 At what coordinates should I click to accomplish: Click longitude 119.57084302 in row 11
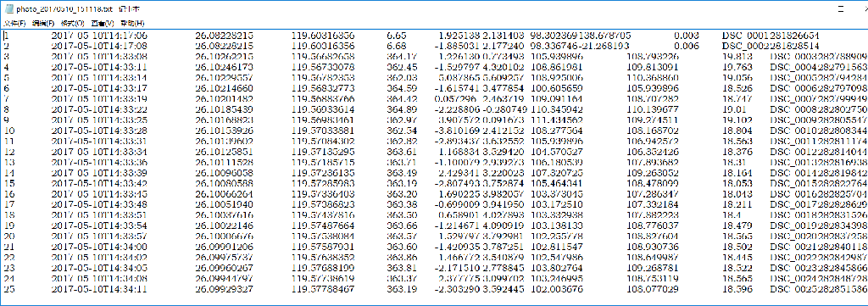tap(323, 142)
